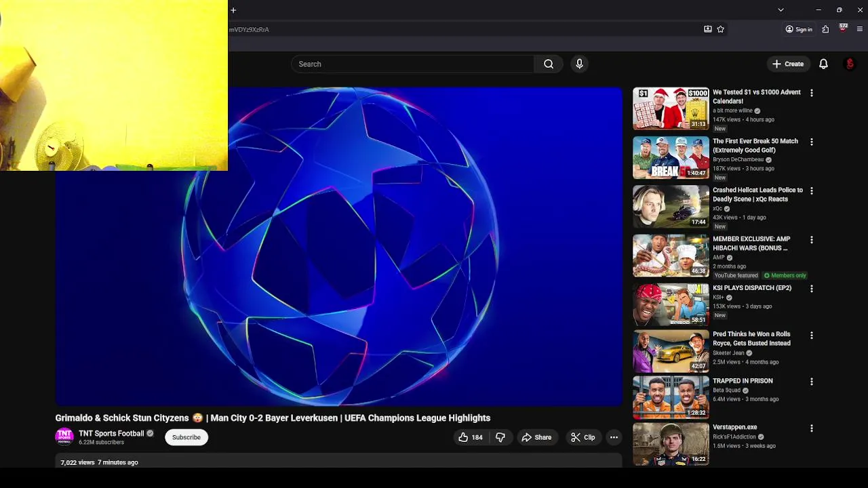Open TNT Sports Football channel avatar
This screenshot has height=488, width=868.
pyautogui.click(x=64, y=436)
